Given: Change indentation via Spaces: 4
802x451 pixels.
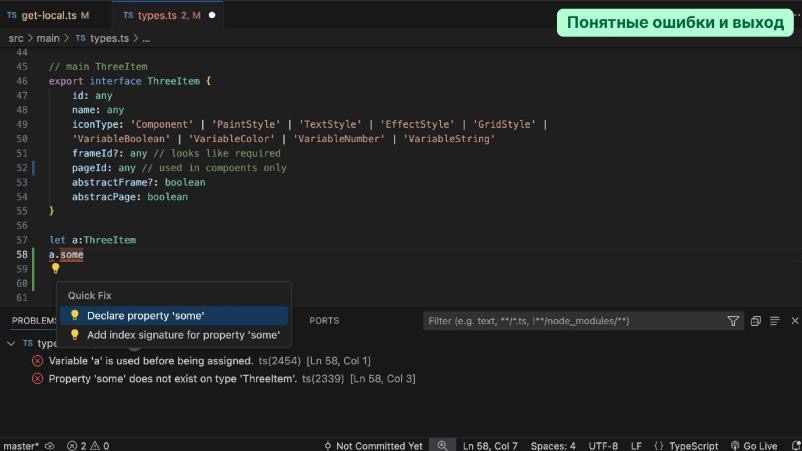Looking at the screenshot, I should click(553, 446).
